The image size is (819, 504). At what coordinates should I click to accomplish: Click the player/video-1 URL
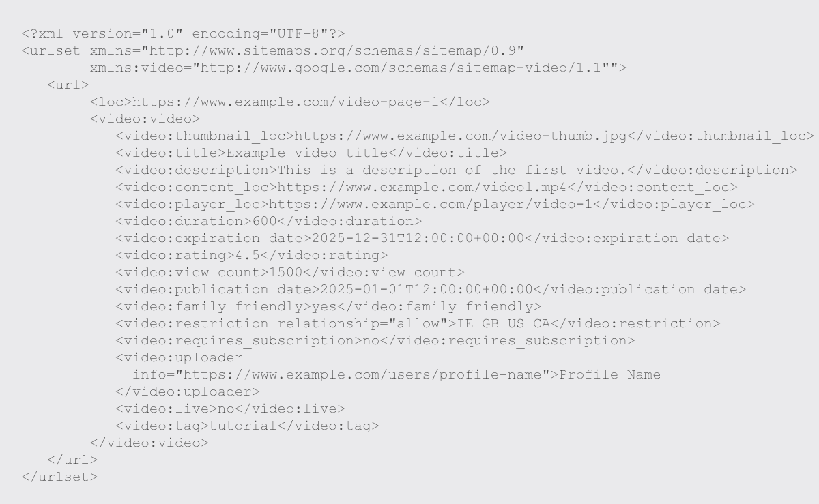click(431, 205)
